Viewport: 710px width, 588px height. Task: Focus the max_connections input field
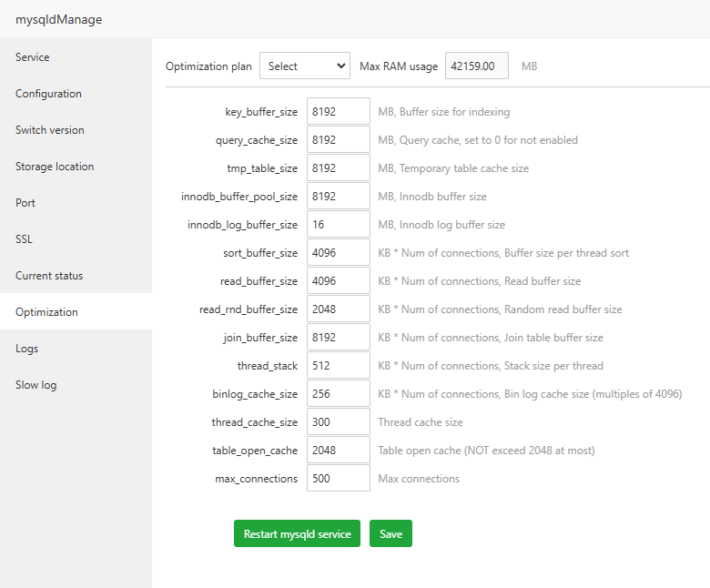coord(338,479)
